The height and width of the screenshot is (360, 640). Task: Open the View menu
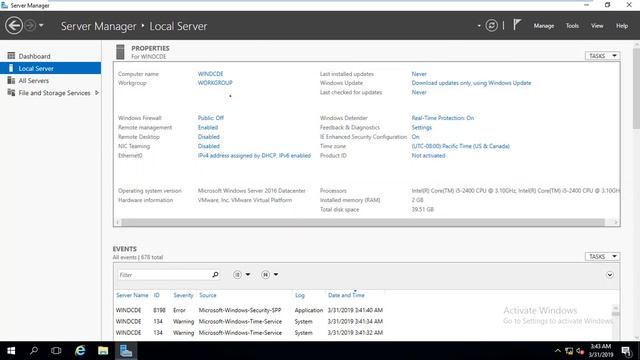tap(597, 26)
